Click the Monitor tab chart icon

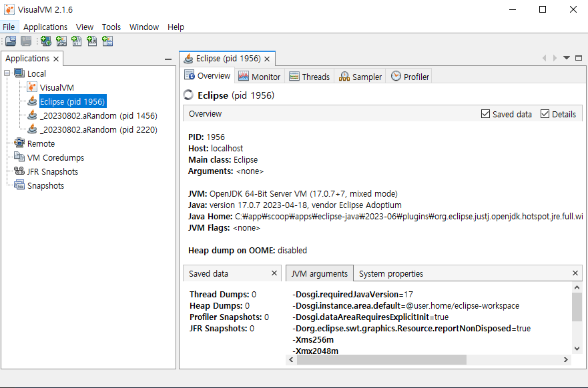[244, 77]
